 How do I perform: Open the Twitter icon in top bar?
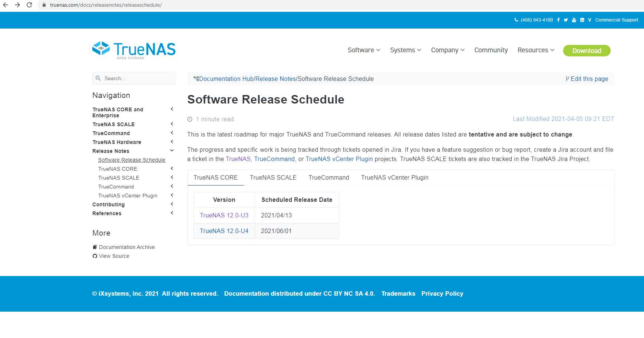566,20
